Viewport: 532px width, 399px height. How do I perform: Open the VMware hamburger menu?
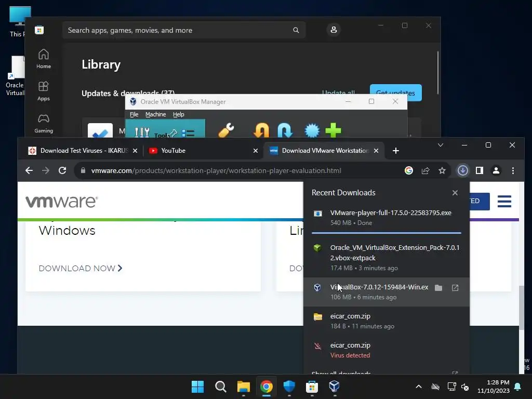pos(504,201)
